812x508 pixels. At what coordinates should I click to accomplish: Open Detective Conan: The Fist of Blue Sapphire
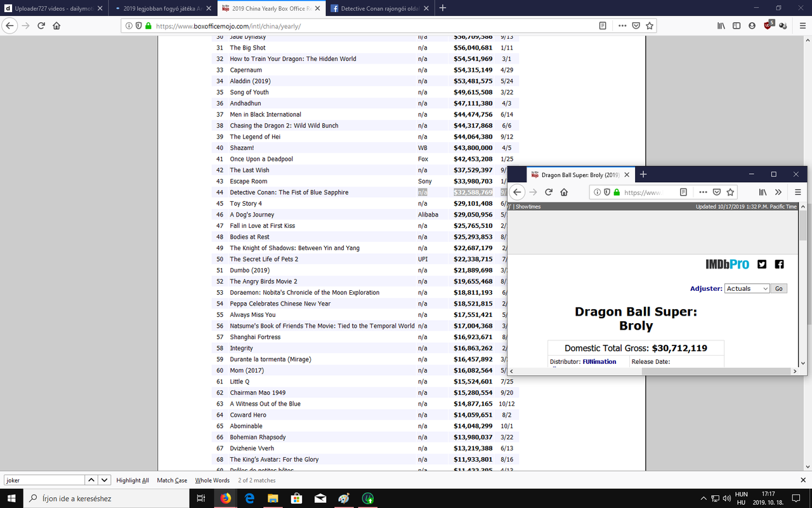click(289, 192)
